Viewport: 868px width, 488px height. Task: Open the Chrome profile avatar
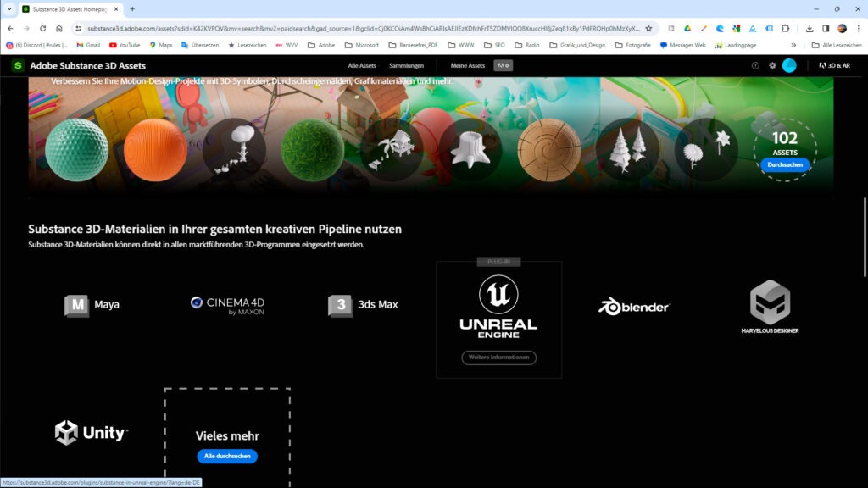[x=842, y=28]
